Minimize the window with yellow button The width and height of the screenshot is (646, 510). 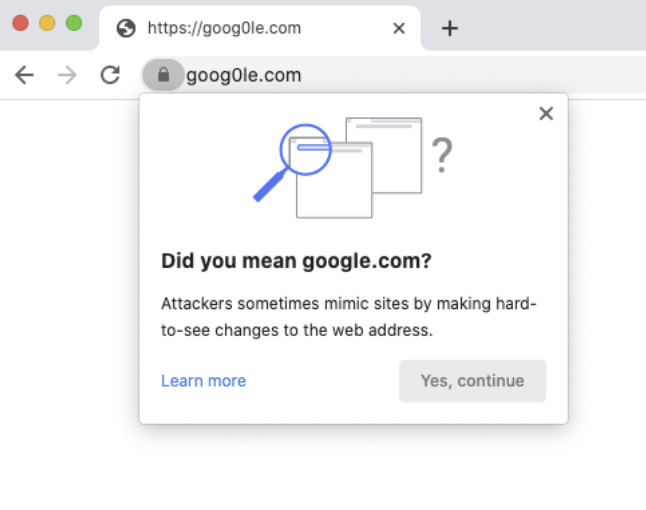click(47, 23)
